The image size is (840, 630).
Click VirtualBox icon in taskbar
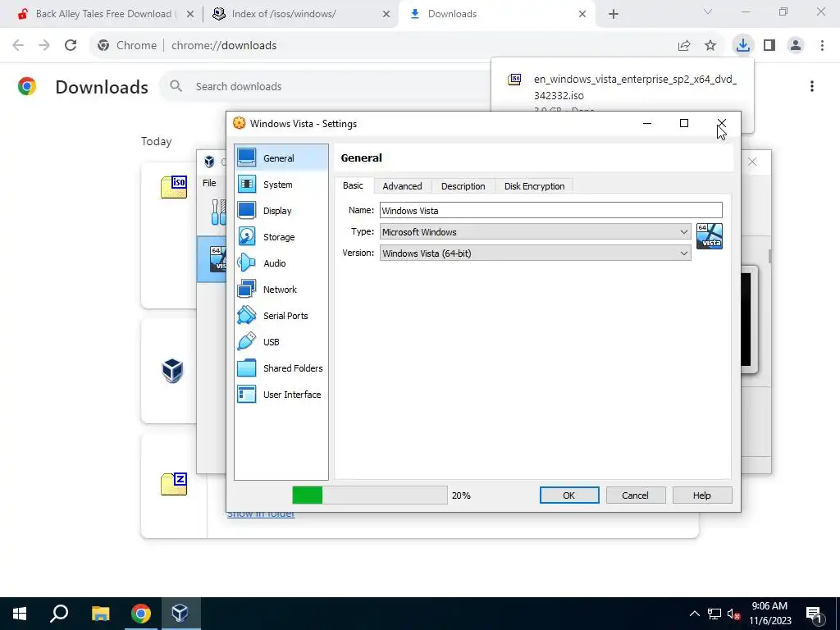point(180,614)
